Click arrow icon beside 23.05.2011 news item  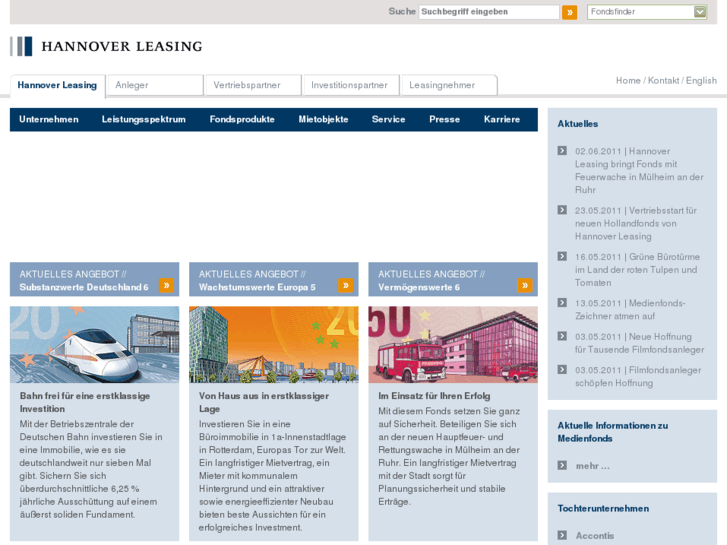point(562,210)
